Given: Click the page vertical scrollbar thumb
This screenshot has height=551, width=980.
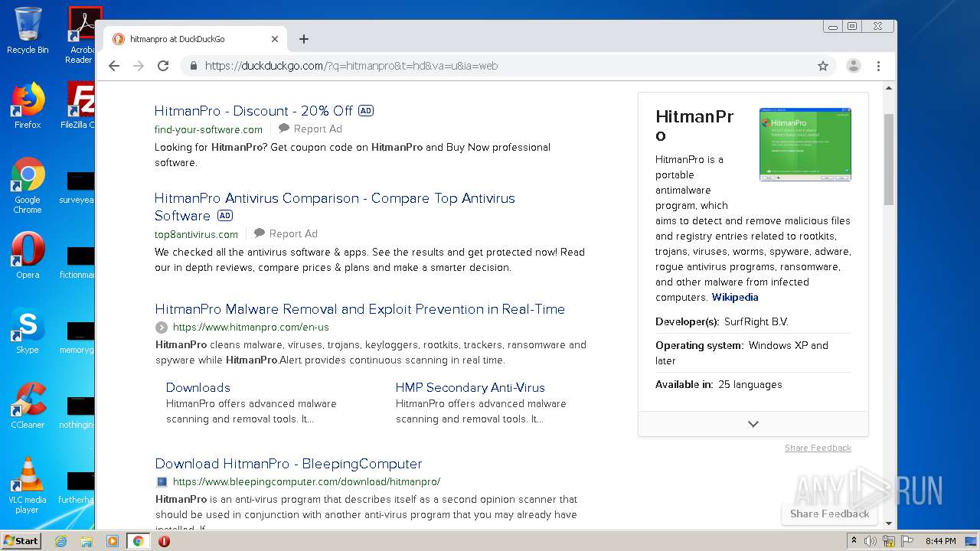Looking at the screenshot, I should pyautogui.click(x=889, y=159).
